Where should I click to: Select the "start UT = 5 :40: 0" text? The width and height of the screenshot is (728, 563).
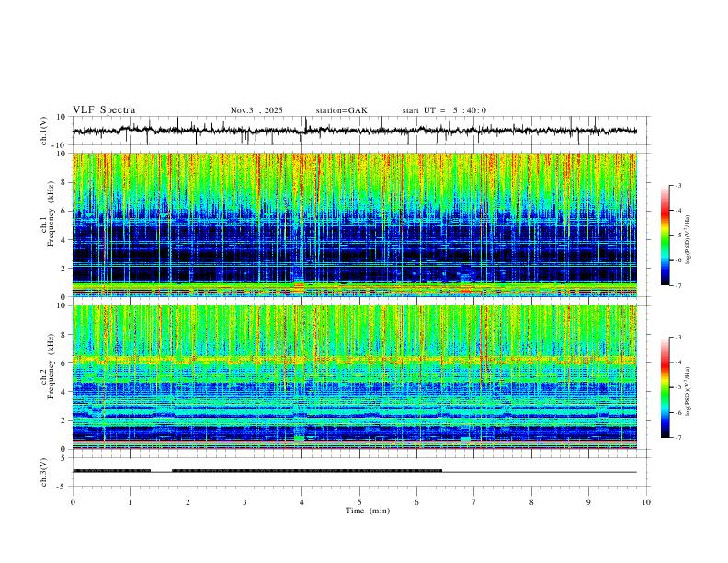444,110
